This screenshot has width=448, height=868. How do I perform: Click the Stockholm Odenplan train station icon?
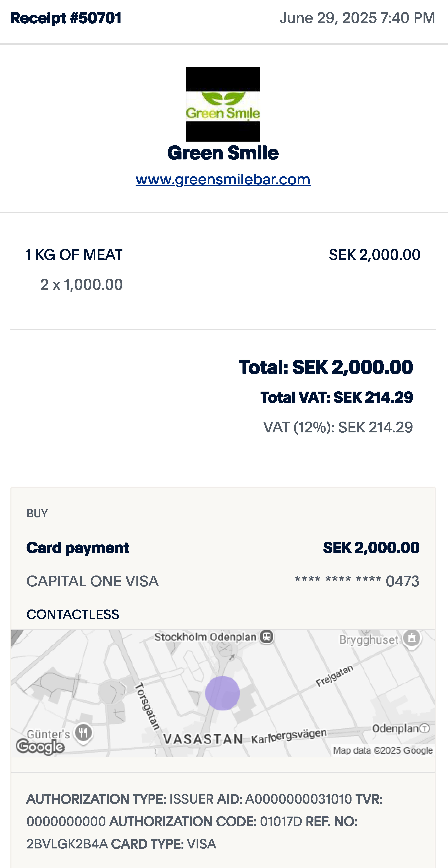(267, 637)
